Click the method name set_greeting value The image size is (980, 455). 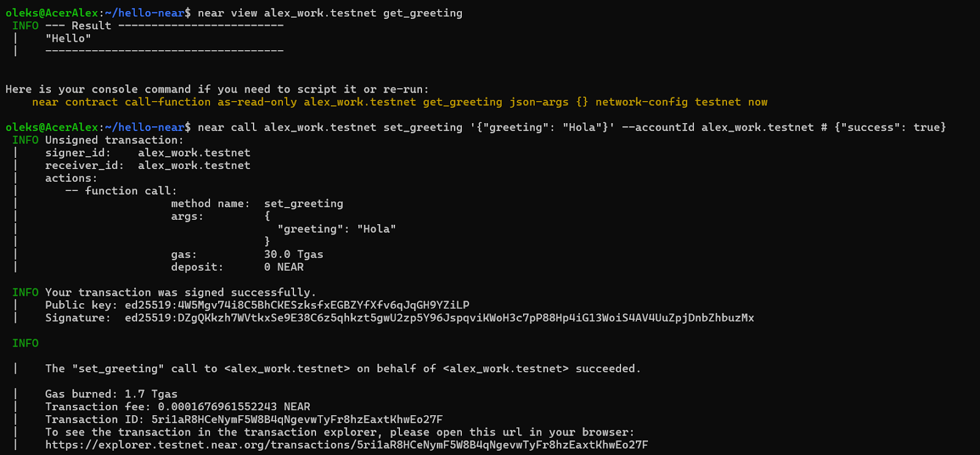point(304,204)
